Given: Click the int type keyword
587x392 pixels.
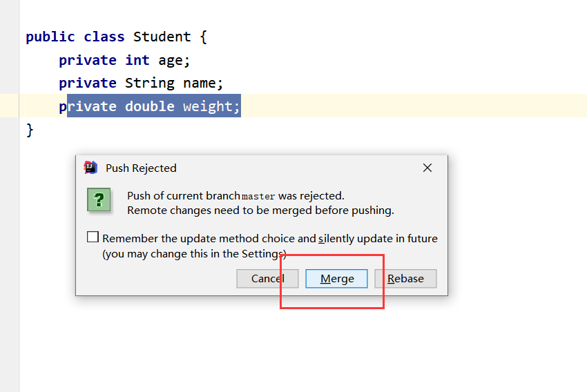Looking at the screenshot, I should pyautogui.click(x=137, y=60).
